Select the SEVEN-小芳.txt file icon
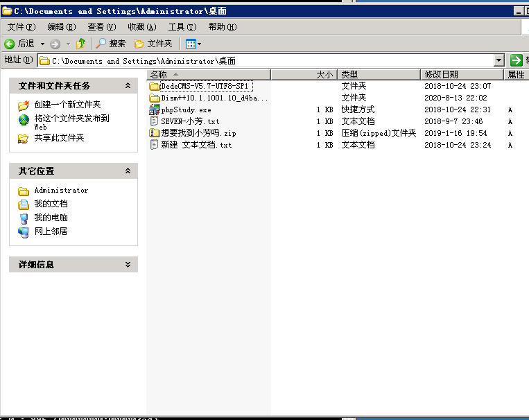Screen dimensions: 529x420 [155, 121]
